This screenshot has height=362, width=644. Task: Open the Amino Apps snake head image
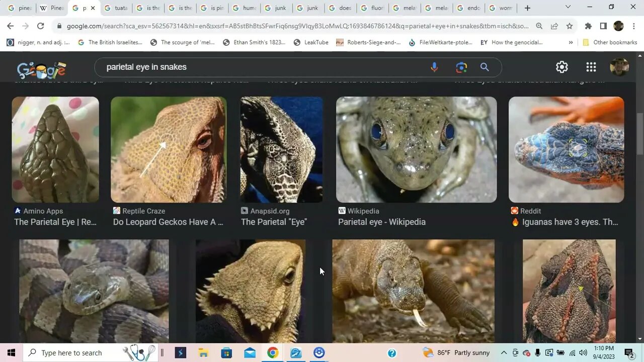point(55,149)
